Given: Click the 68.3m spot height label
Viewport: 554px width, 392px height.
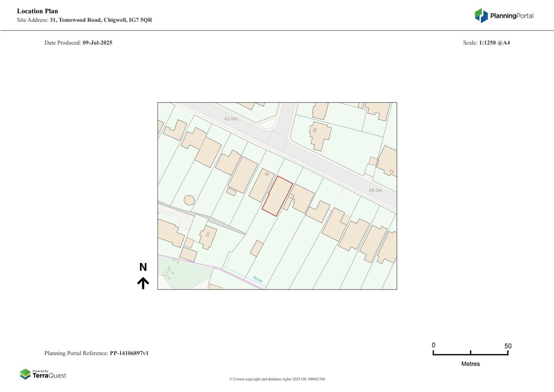Looking at the screenshot, I should click(375, 190).
